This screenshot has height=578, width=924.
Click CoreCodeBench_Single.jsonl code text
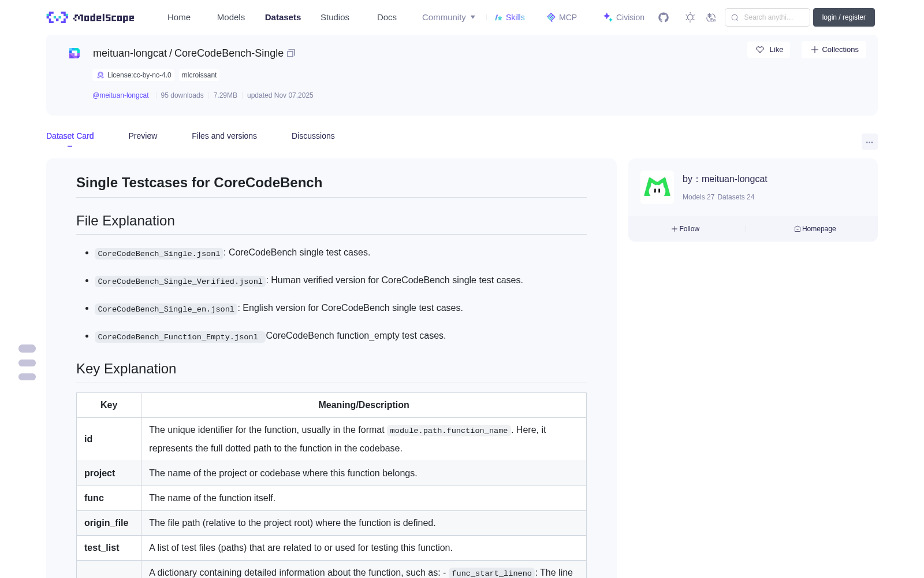tap(159, 253)
